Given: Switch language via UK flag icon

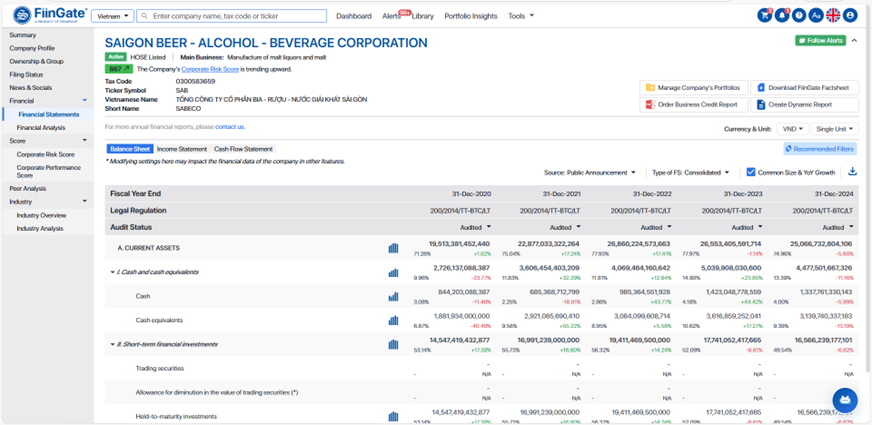Looking at the screenshot, I should click(x=833, y=16).
